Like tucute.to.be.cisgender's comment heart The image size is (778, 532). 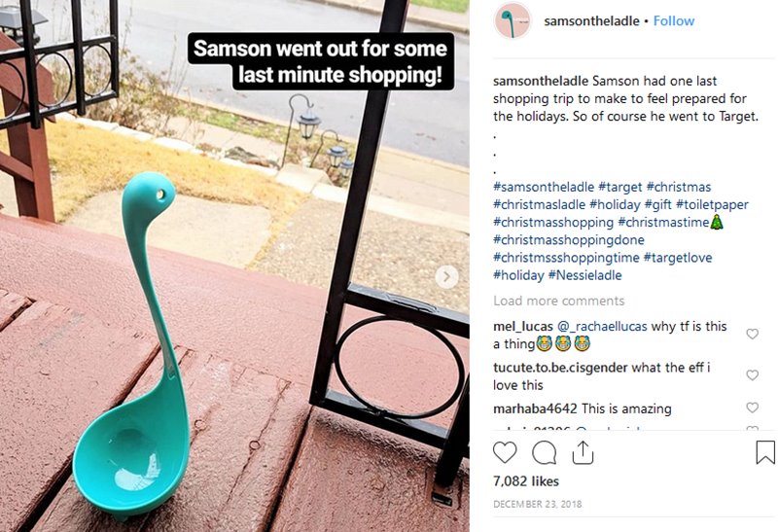tap(752, 374)
